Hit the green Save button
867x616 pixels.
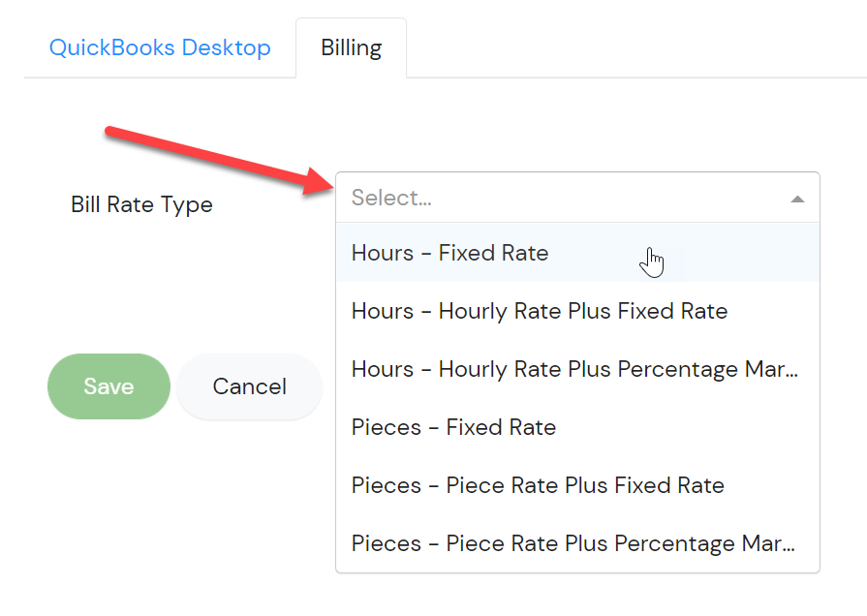coord(108,385)
